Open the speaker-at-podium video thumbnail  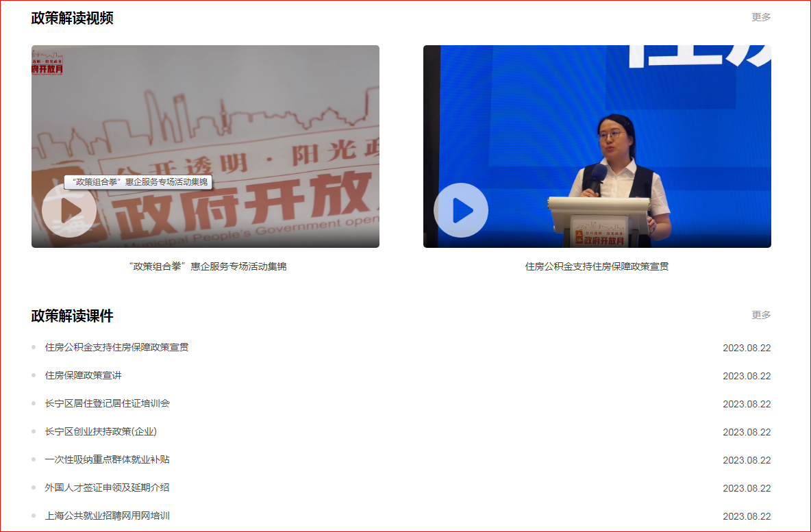click(x=597, y=147)
